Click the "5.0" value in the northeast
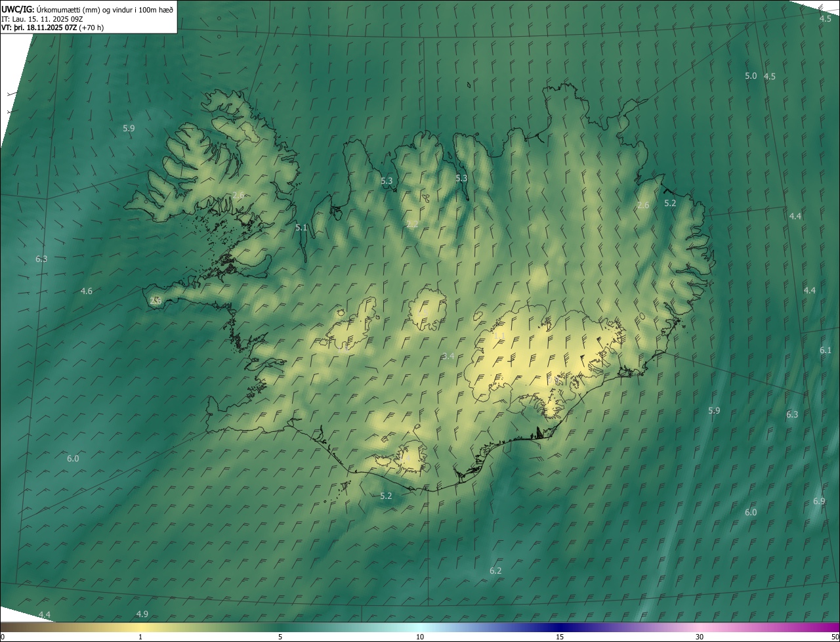Screen dimensions: 840x642 click(x=751, y=75)
